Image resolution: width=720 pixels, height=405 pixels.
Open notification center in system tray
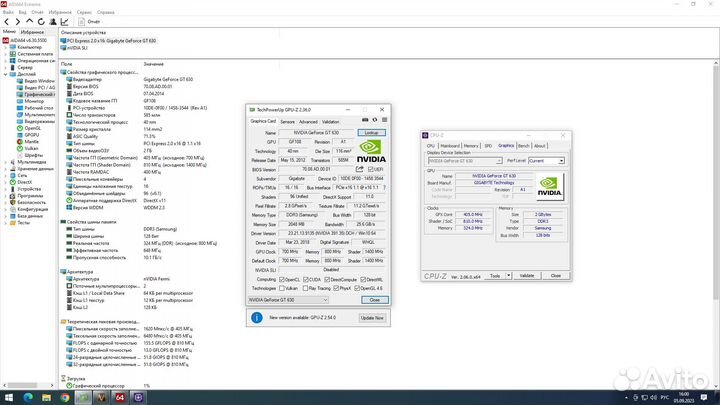point(704,397)
